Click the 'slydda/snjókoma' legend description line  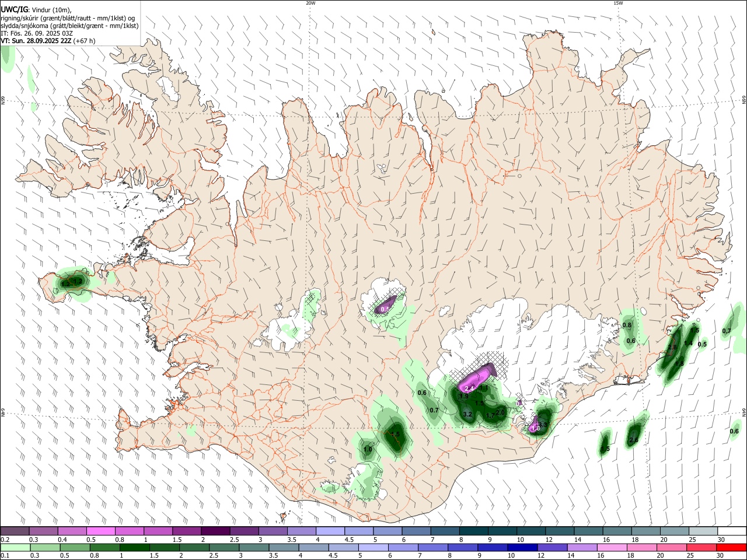(69, 26)
